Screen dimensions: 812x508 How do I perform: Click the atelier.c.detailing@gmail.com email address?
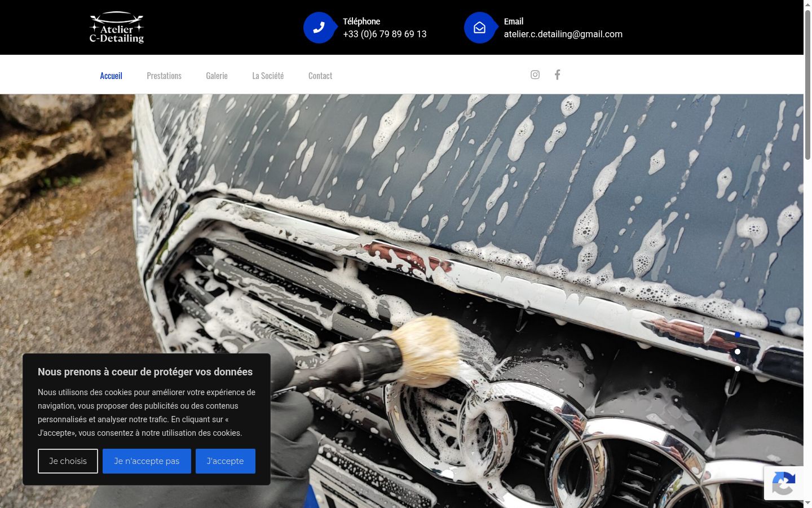point(563,34)
